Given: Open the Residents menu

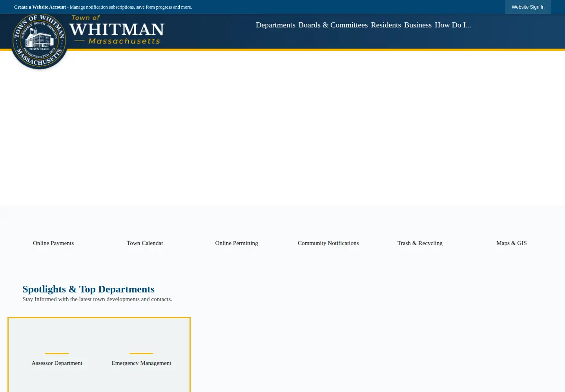Looking at the screenshot, I should pyautogui.click(x=386, y=25).
